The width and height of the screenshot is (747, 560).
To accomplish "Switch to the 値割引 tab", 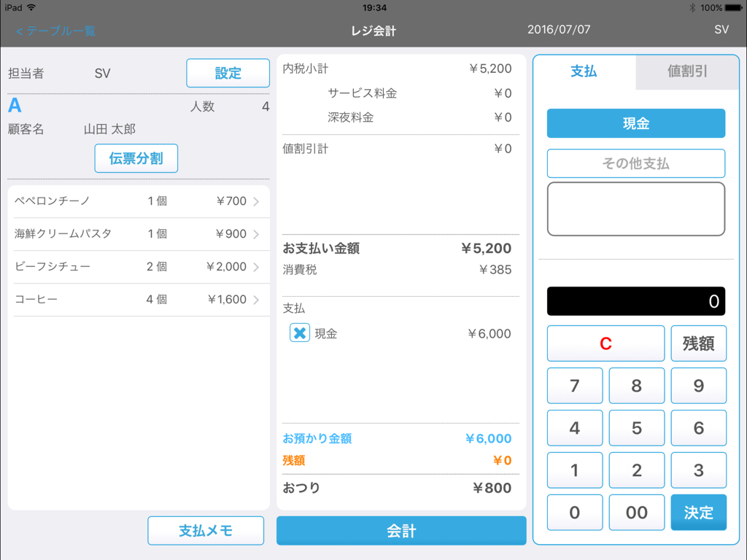I will point(686,72).
